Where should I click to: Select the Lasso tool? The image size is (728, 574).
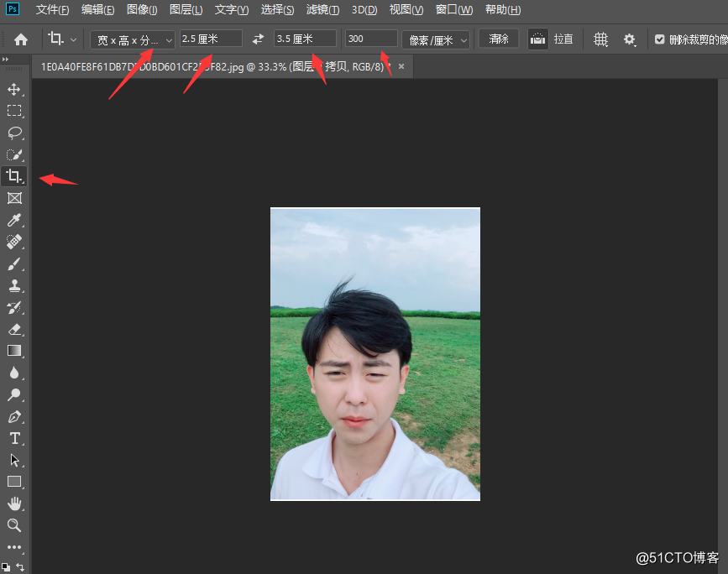(14, 133)
